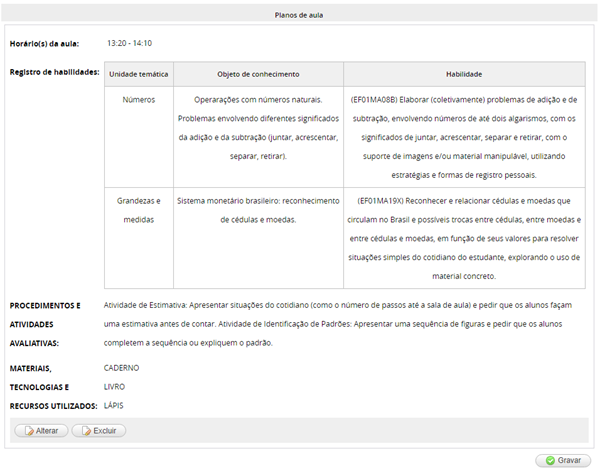600x473 pixels.
Task: Click the CADERNO material entry
Action: pyautogui.click(x=121, y=367)
